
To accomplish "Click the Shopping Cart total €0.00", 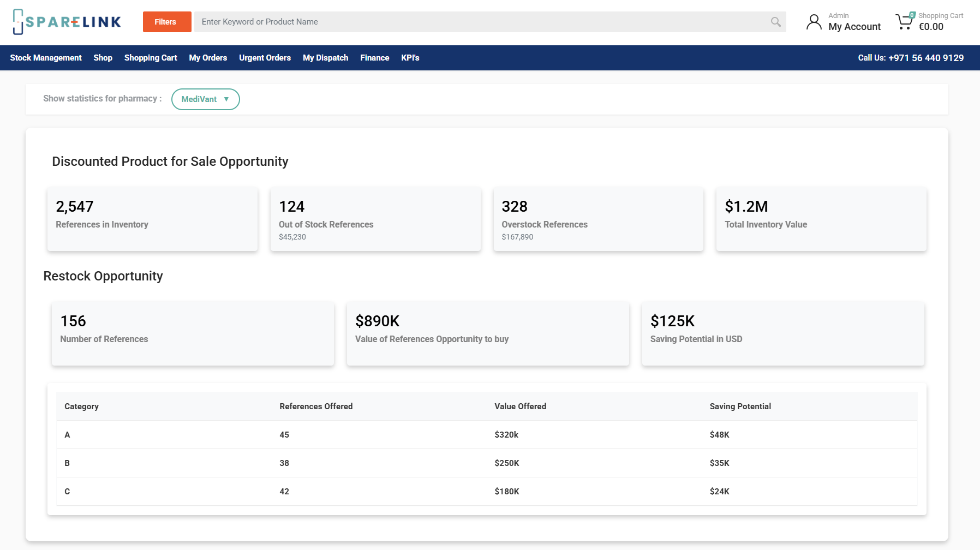I will [x=930, y=26].
